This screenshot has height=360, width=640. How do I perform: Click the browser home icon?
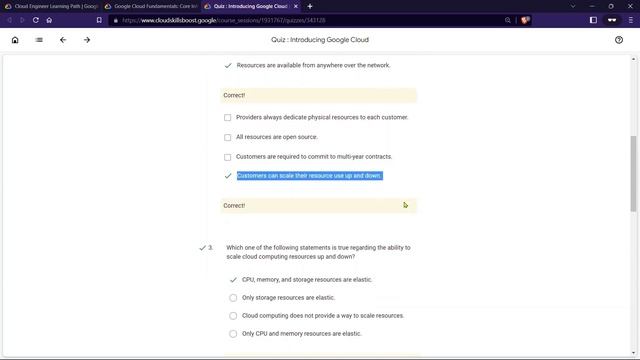tap(49, 20)
